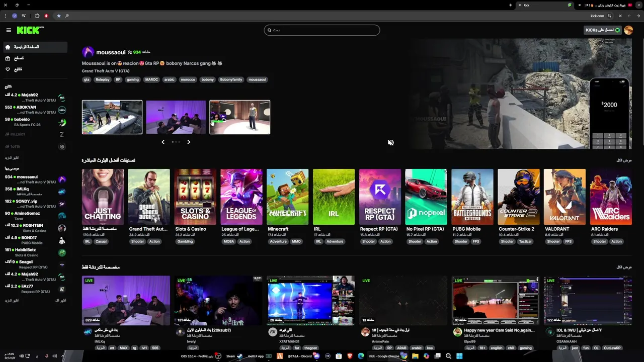Select the first featured GTA stream thumbnail
Image resolution: width=644 pixels, height=362 pixels.
(112, 117)
